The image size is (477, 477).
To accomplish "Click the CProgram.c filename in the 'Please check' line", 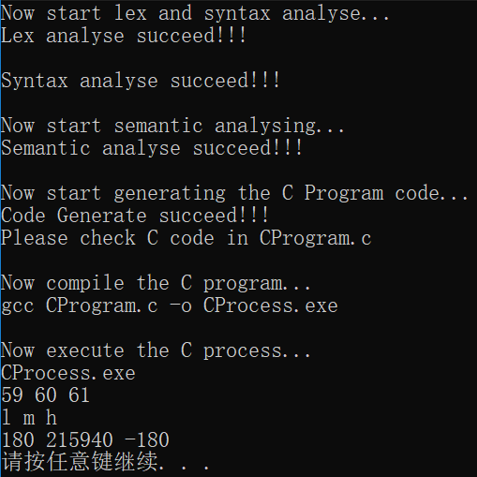I will pos(315,238).
